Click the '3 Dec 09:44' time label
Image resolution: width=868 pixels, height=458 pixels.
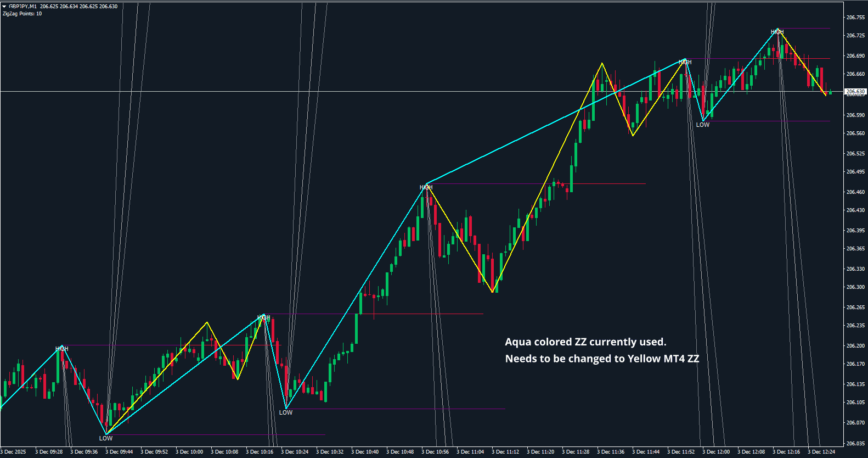point(119,452)
